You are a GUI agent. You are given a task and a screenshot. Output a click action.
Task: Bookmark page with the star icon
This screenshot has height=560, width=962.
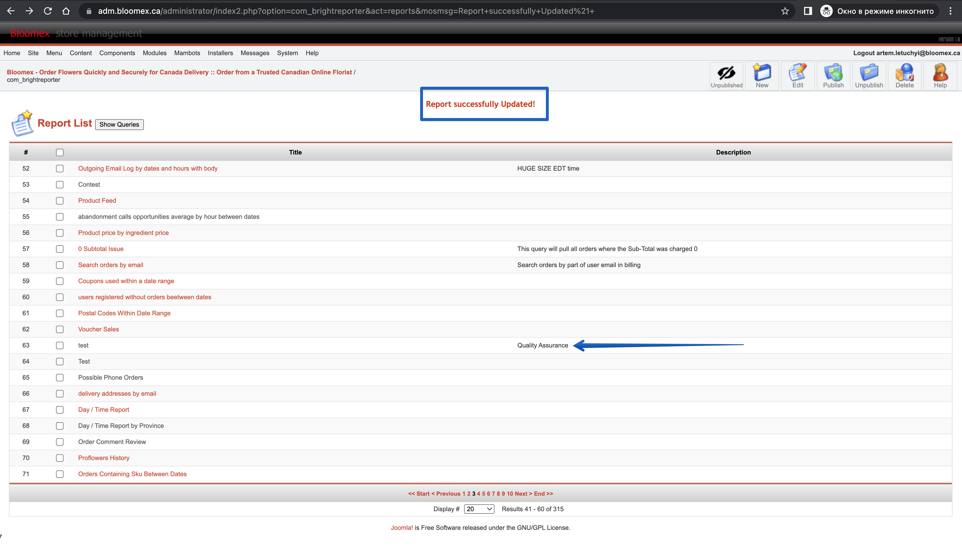pos(785,11)
